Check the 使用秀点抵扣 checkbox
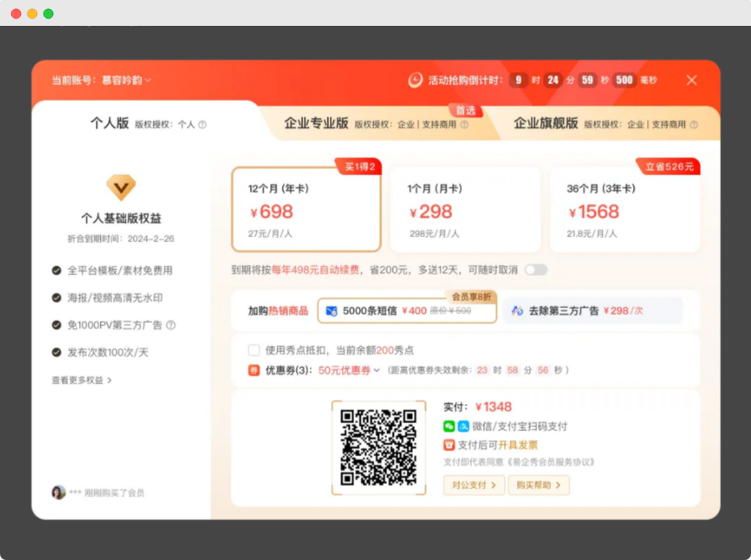This screenshot has height=560, width=751. coord(254,350)
